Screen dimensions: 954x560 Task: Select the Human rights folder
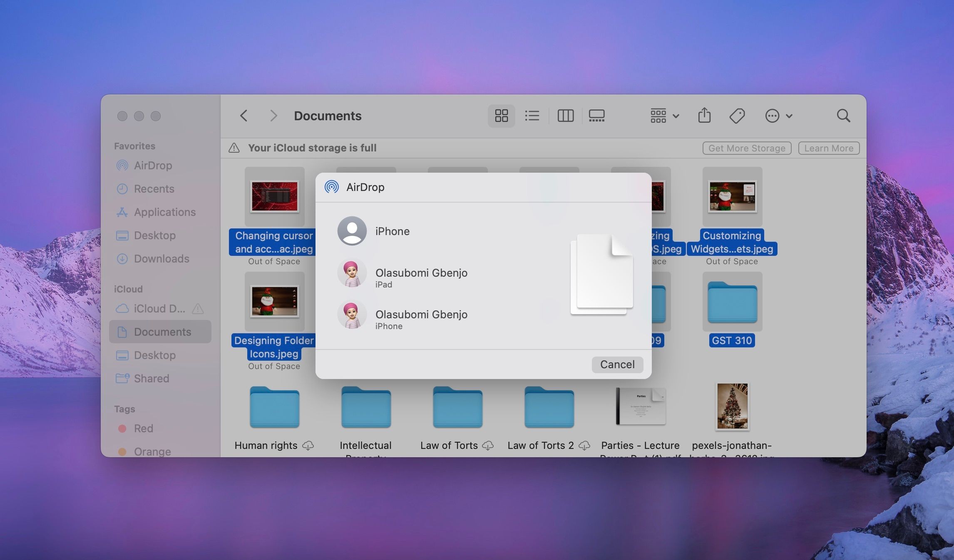(x=274, y=407)
